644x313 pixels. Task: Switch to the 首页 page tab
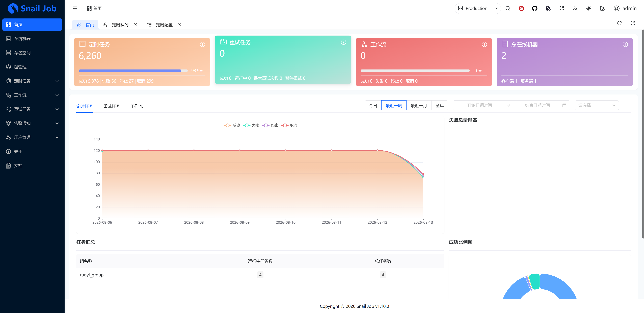(85, 25)
